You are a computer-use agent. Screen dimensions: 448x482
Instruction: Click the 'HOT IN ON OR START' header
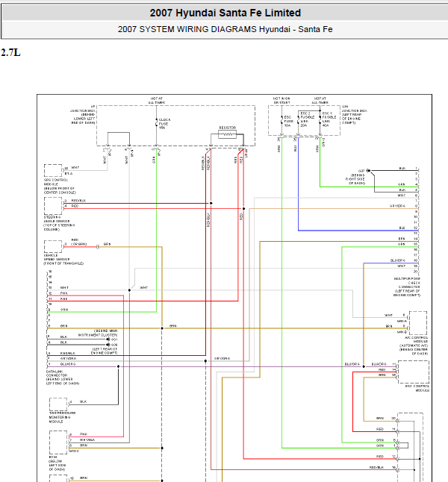pos(281,100)
